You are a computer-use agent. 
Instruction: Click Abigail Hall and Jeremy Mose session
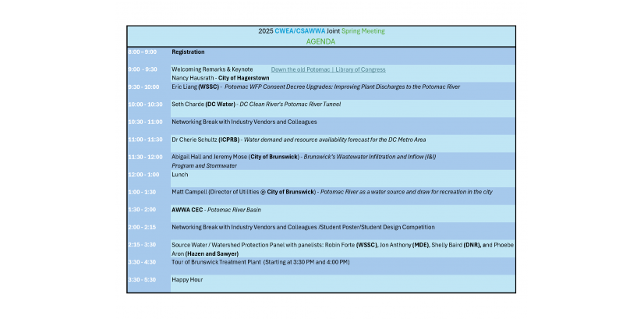pyautogui.click(x=304, y=157)
